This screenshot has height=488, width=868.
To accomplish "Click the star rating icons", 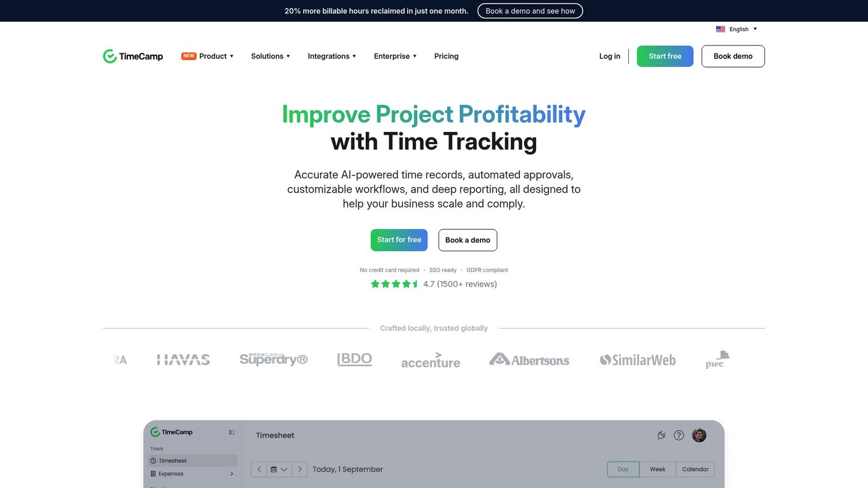I will pyautogui.click(x=394, y=284).
